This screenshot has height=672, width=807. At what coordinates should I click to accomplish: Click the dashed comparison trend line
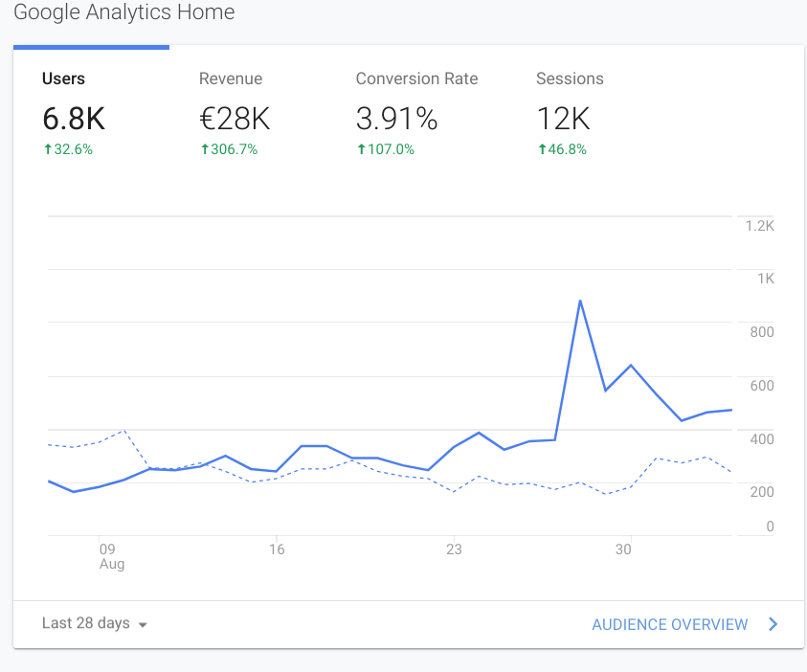pos(123,433)
